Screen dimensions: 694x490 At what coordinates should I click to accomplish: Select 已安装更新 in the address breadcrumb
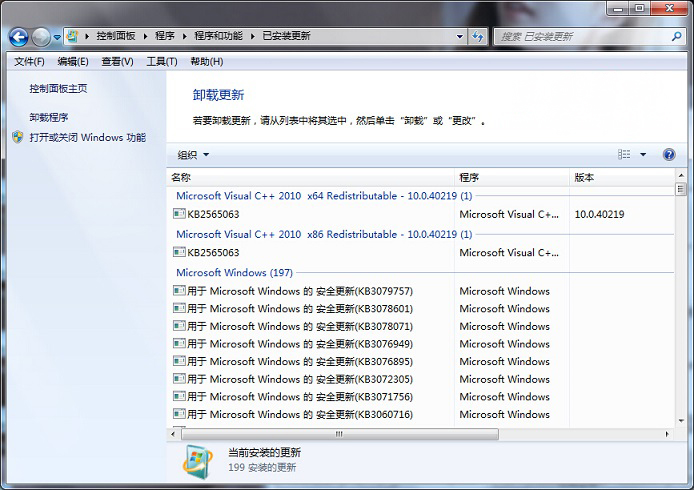pyautogui.click(x=286, y=36)
